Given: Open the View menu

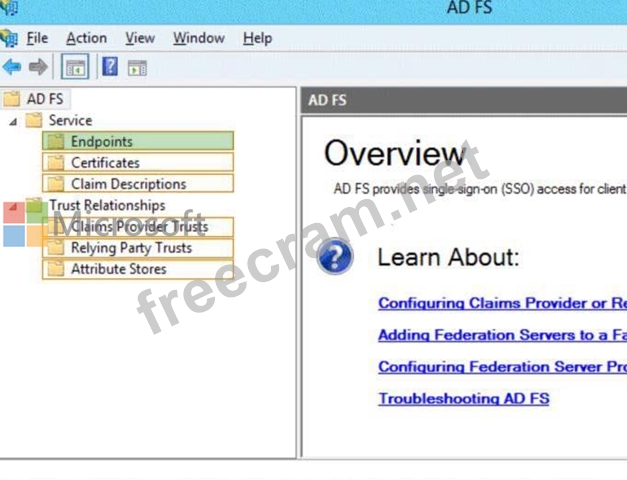Looking at the screenshot, I should coord(140,38).
